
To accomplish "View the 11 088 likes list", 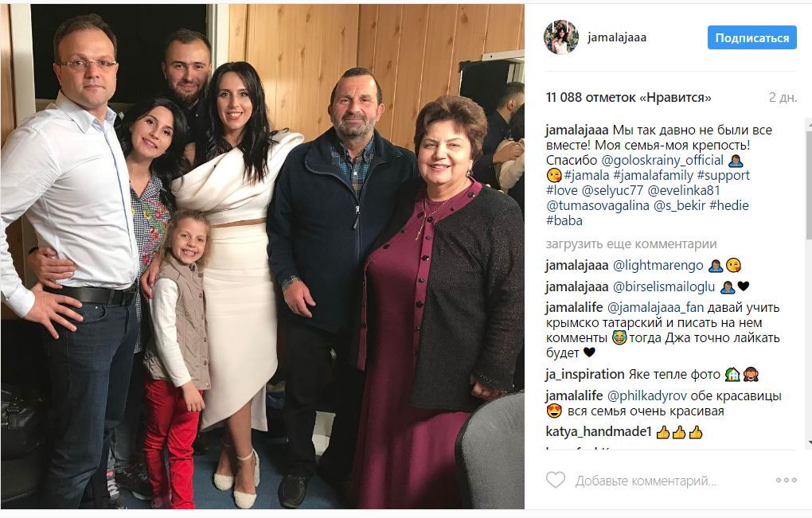I will pos(629,97).
